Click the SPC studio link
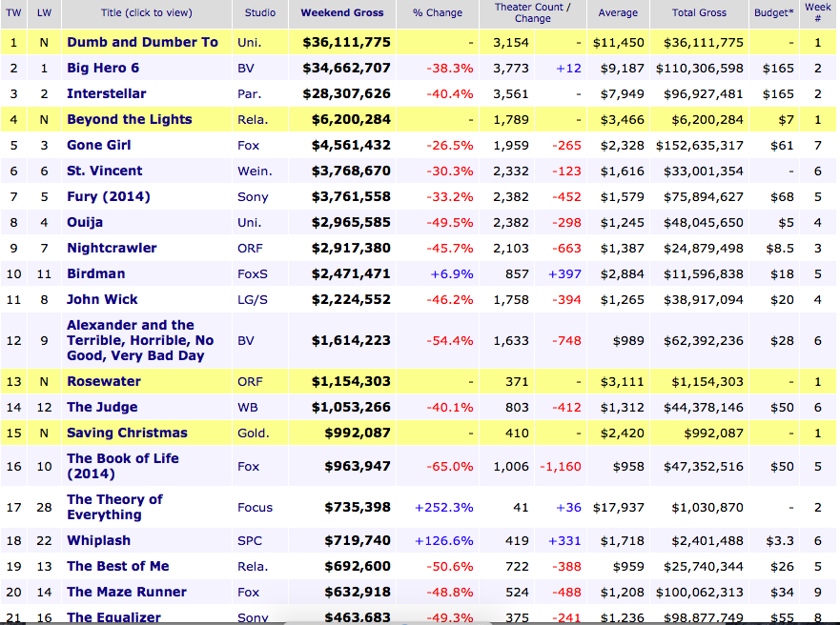Viewport: 840px width, 625px height. coord(250,540)
